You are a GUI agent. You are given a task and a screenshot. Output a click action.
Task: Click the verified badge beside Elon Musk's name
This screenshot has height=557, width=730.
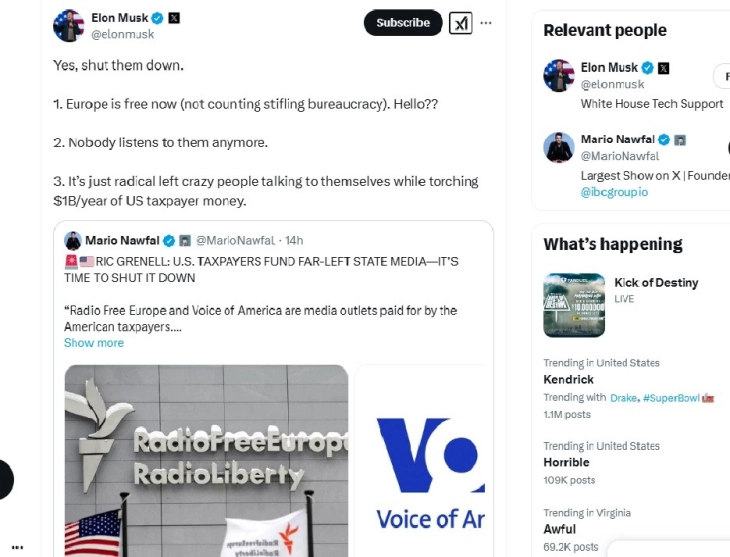157,17
